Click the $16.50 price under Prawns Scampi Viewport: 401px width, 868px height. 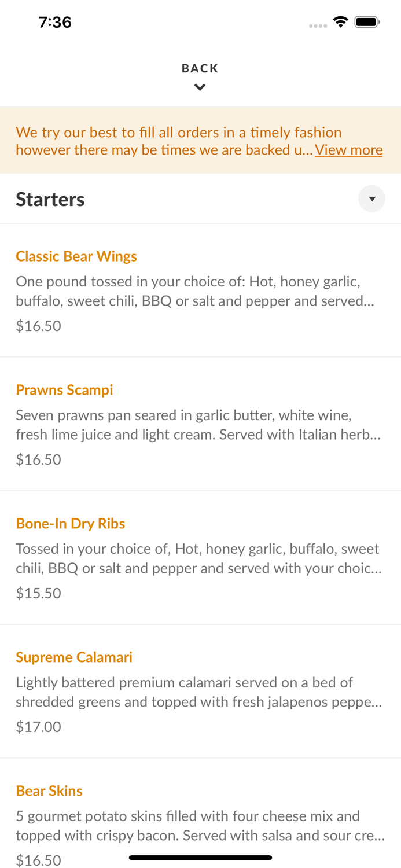[38, 459]
